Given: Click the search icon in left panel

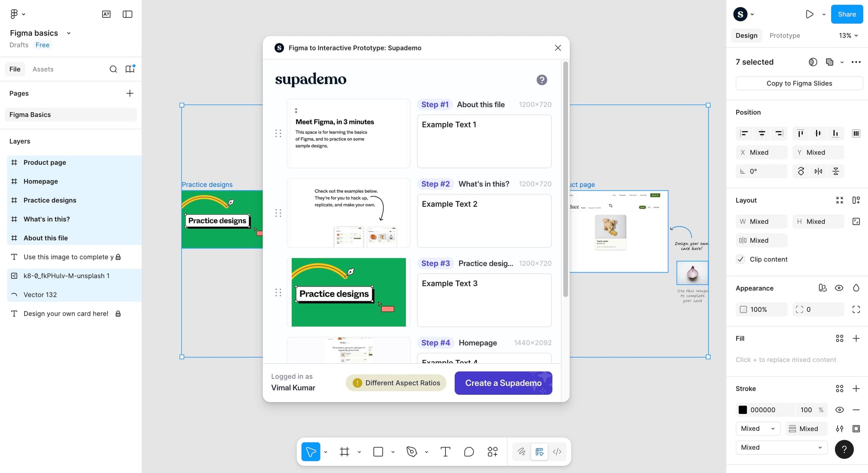Looking at the screenshot, I should [x=113, y=69].
